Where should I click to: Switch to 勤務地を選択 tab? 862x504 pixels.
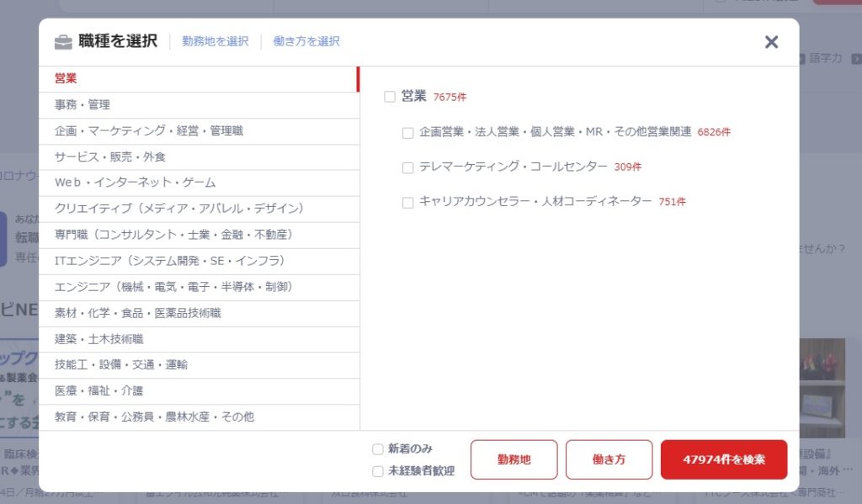click(x=215, y=41)
